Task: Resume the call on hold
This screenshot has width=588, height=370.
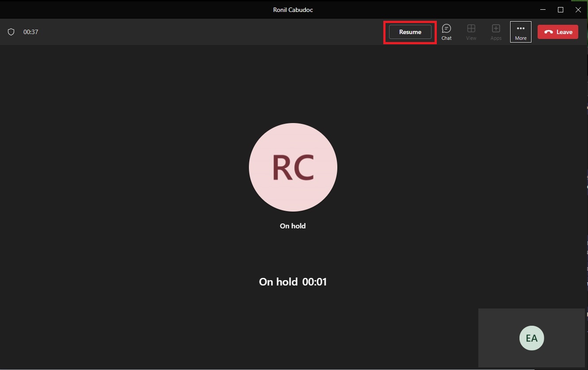Action: 410,32
